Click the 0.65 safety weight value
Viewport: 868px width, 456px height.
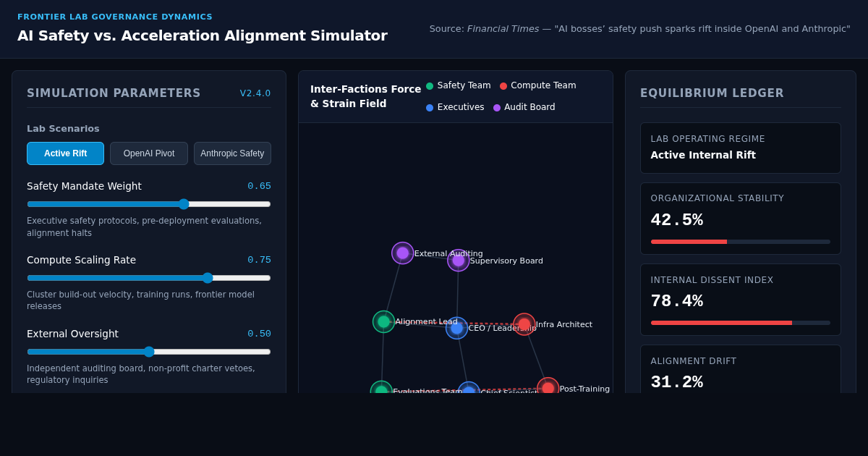[x=259, y=186]
